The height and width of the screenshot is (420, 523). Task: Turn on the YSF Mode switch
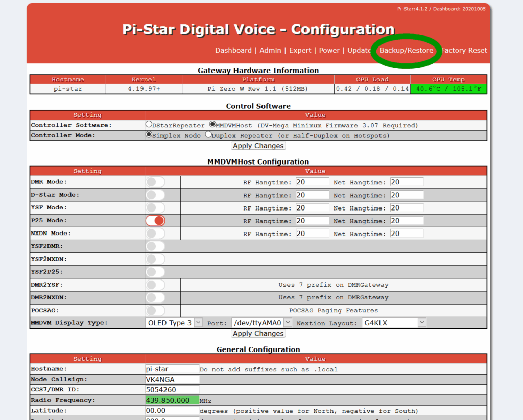155,208
